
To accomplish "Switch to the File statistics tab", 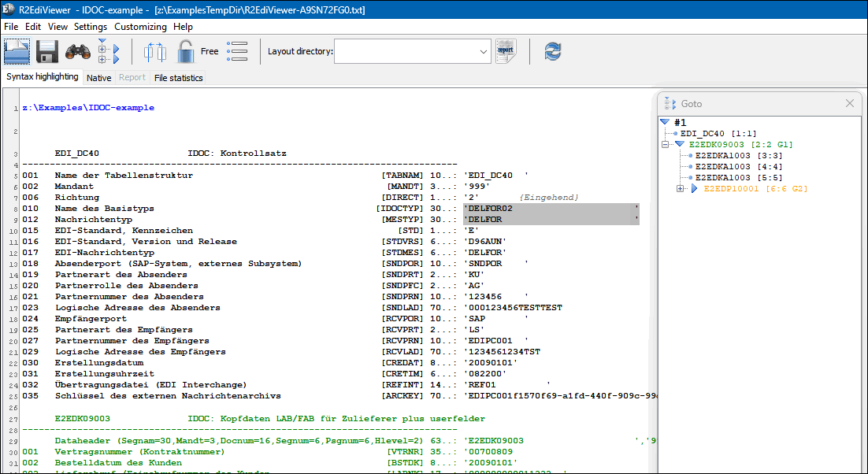I will [179, 78].
